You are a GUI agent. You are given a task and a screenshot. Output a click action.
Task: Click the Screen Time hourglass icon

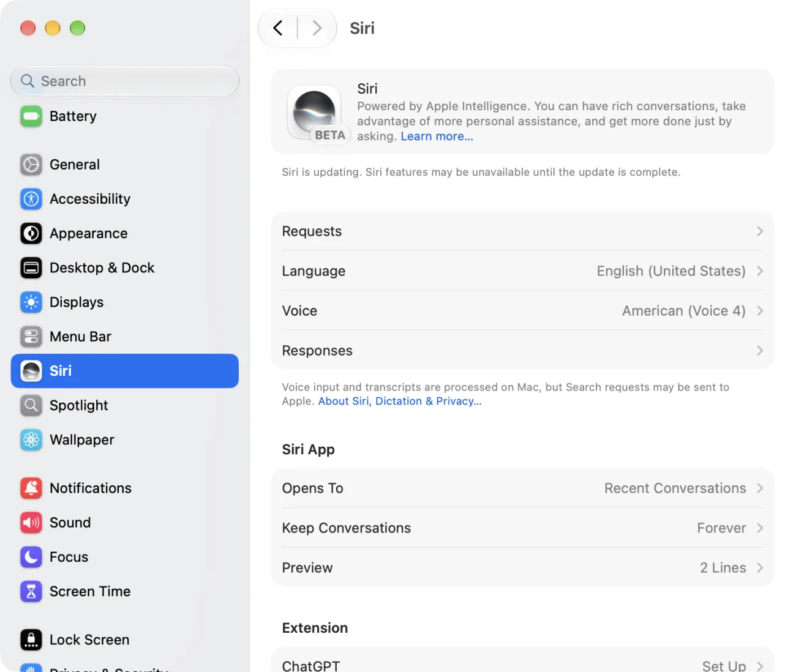tap(31, 591)
